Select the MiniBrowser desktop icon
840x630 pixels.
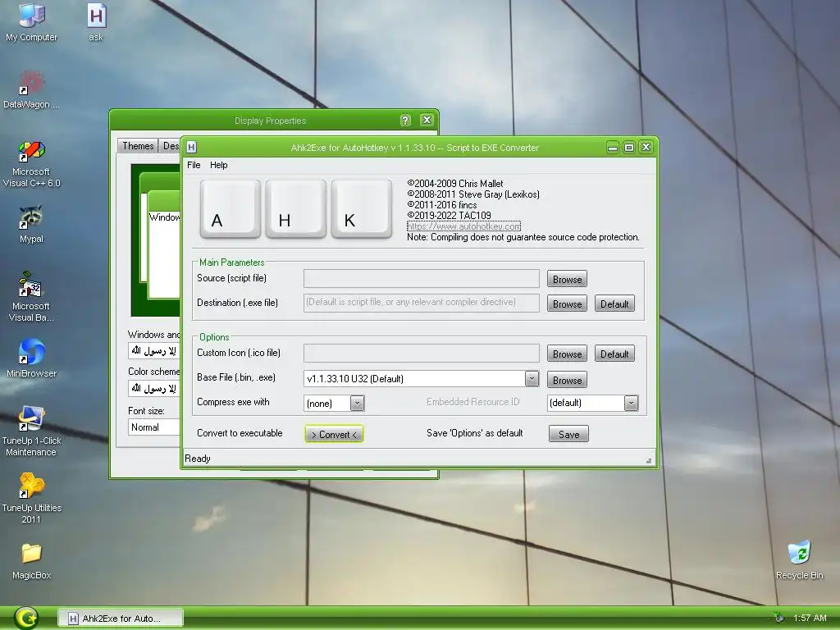(x=32, y=358)
